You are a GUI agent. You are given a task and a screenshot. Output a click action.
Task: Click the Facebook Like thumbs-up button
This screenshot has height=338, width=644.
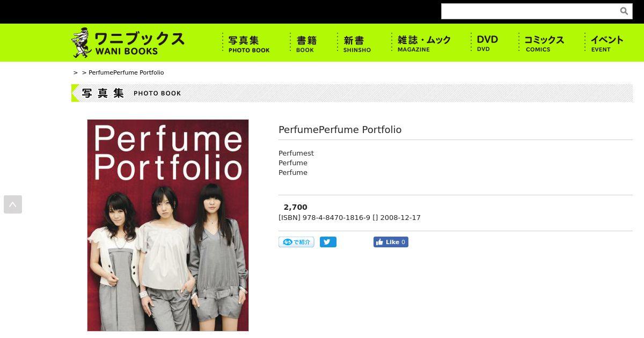[x=391, y=242]
